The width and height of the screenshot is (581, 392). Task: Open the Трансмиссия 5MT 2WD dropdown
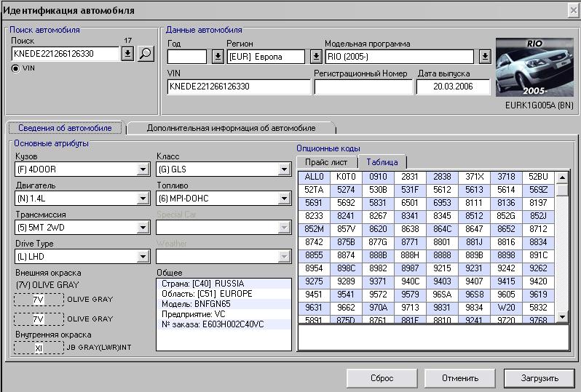[x=143, y=228]
